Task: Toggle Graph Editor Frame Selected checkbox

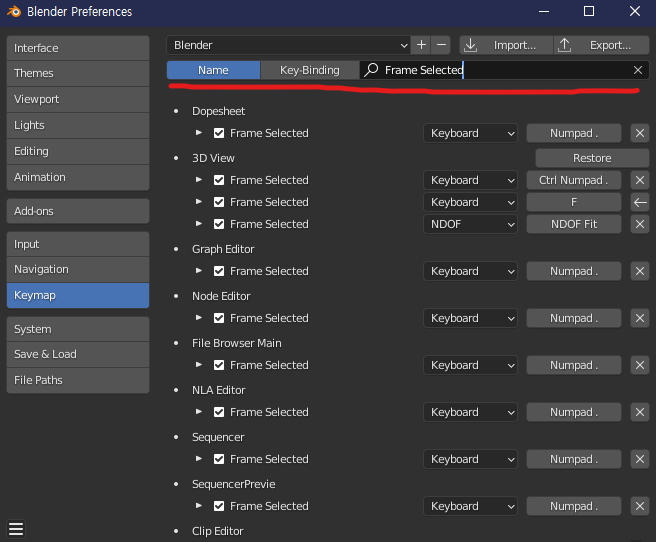Action: click(x=219, y=271)
